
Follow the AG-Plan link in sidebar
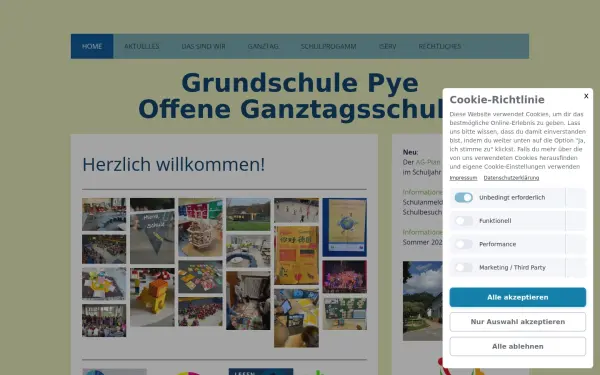428,162
